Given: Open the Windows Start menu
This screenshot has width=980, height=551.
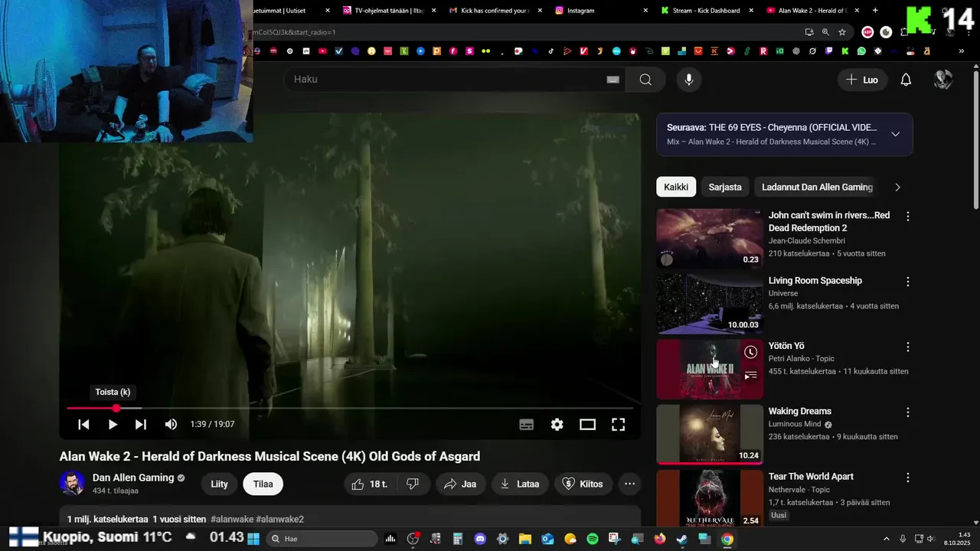Looking at the screenshot, I should 253,539.
